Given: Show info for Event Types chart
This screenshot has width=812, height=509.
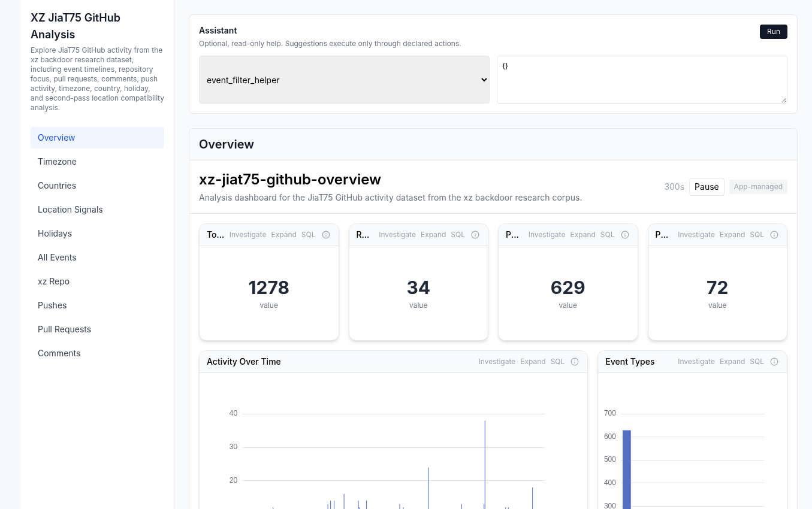Looking at the screenshot, I should (x=774, y=362).
